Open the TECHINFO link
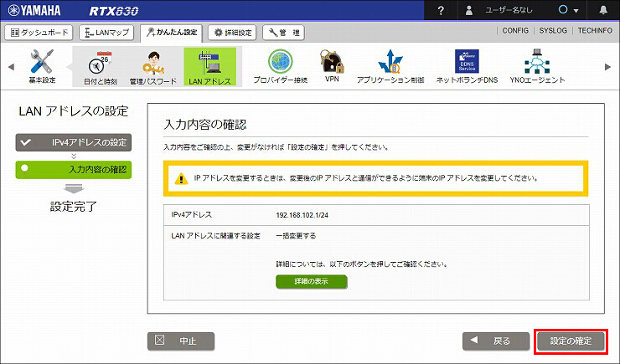Screen dimensions: 620x364 [x=595, y=30]
